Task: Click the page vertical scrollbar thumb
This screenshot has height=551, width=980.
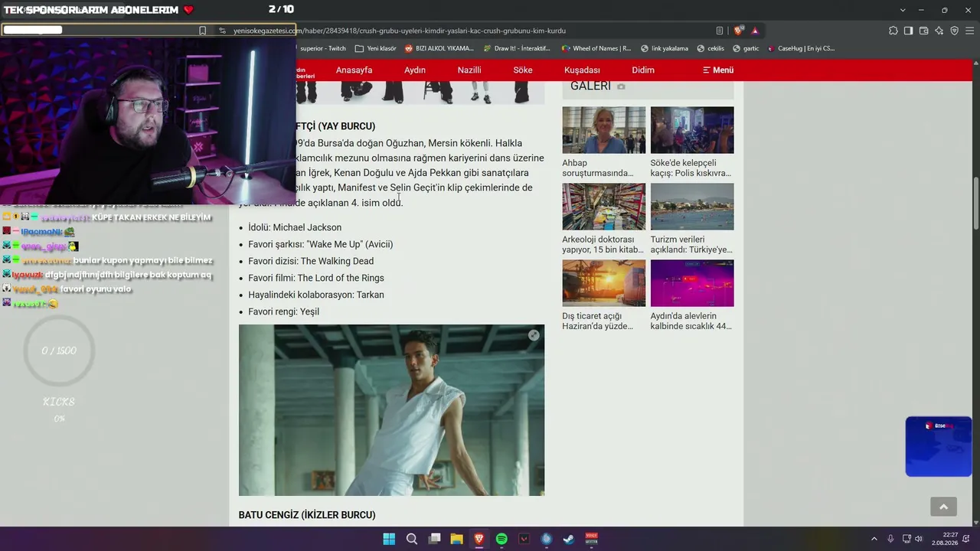Action: (975, 203)
